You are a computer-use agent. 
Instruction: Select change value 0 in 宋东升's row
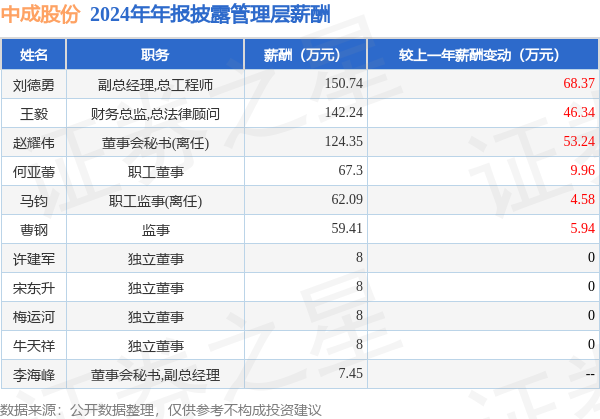pos(591,287)
